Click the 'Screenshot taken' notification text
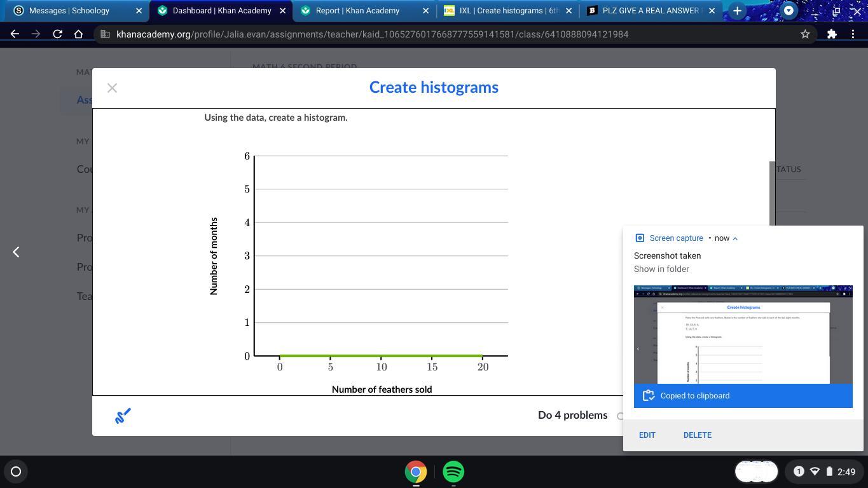This screenshot has width=868, height=488. (667, 255)
